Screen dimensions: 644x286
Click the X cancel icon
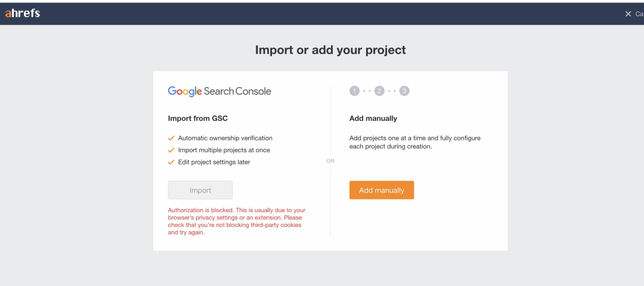point(628,14)
